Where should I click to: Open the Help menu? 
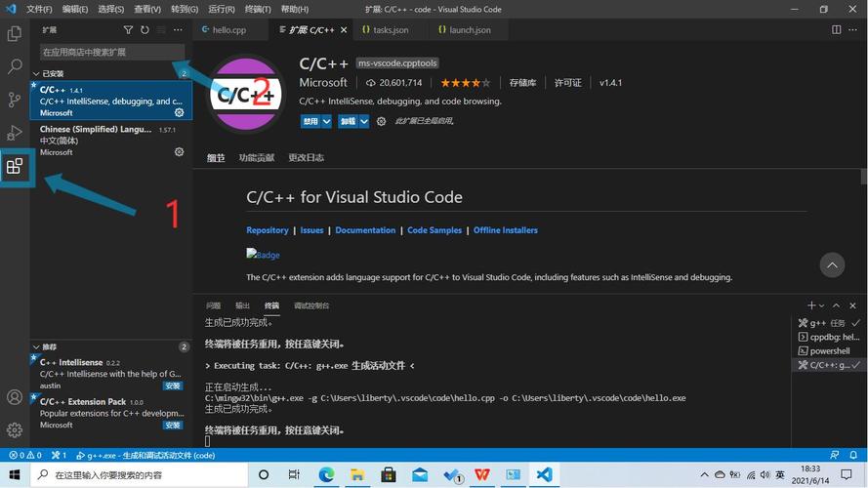(x=295, y=10)
